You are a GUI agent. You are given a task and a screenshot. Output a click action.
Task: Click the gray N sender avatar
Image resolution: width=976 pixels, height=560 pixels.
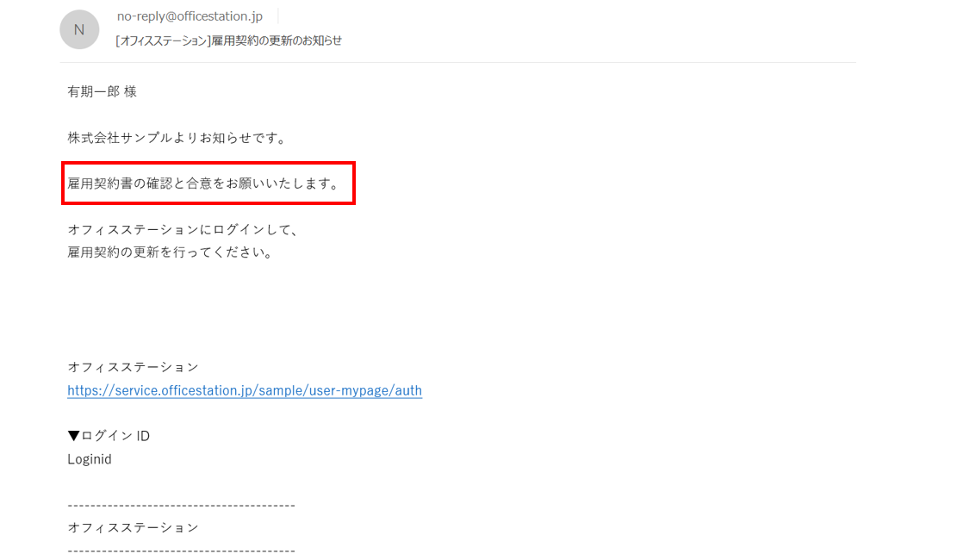79,29
